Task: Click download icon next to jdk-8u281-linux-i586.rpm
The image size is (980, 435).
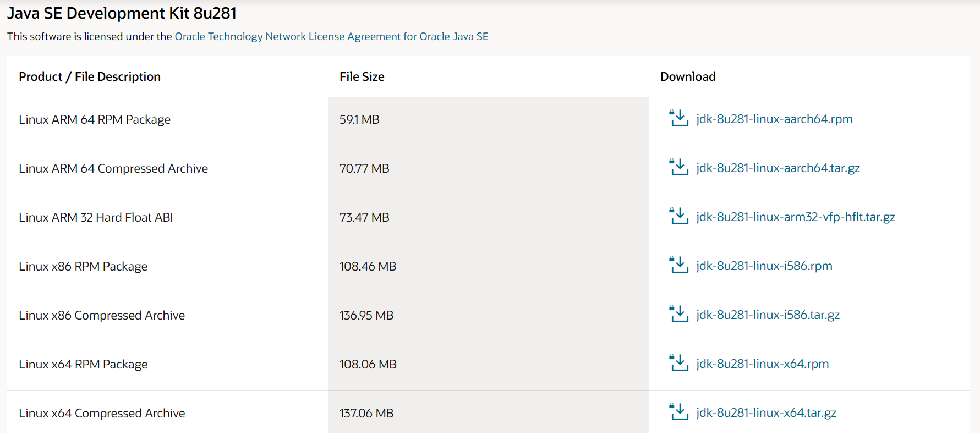Action: [678, 265]
